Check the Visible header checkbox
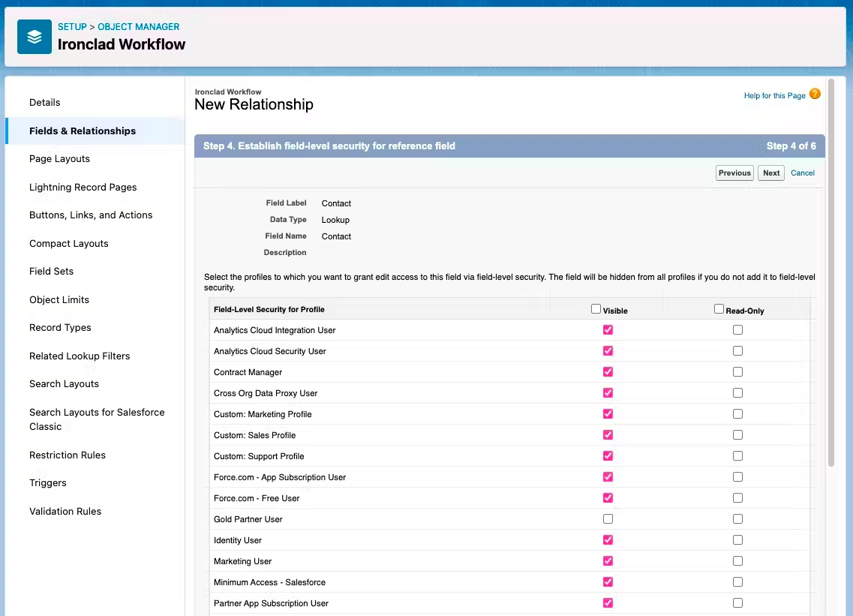This screenshot has width=853, height=616. coord(596,309)
